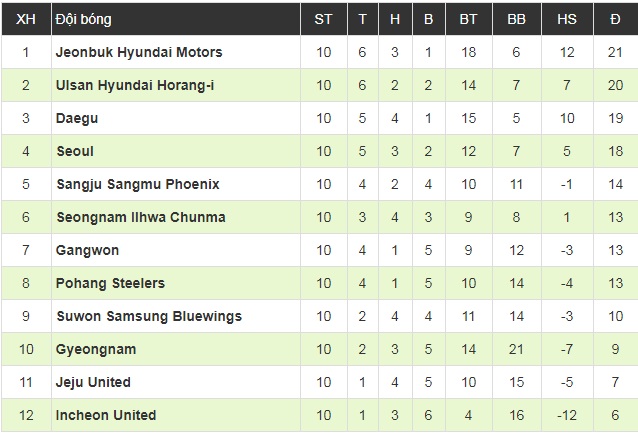Open the Pohang Steelers team link
This screenshot has height=435, width=638.
click(110, 283)
